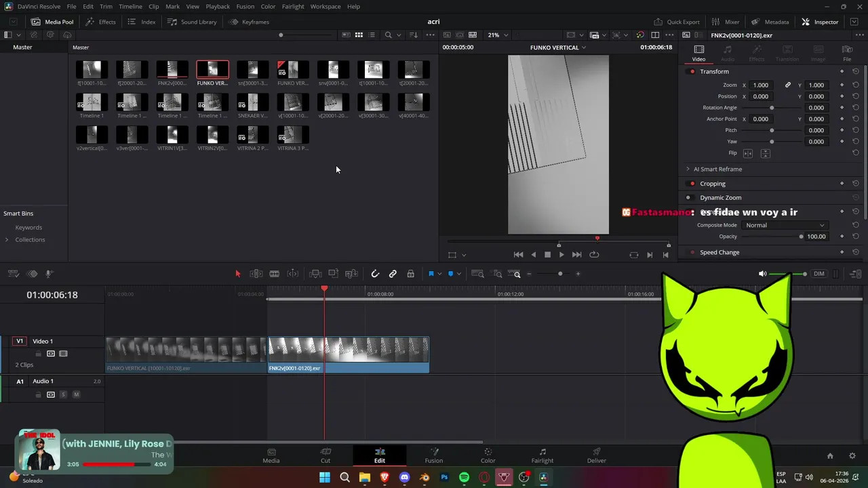Viewport: 868px width, 488px height.
Task: Open the Index panel
Action: click(x=142, y=22)
